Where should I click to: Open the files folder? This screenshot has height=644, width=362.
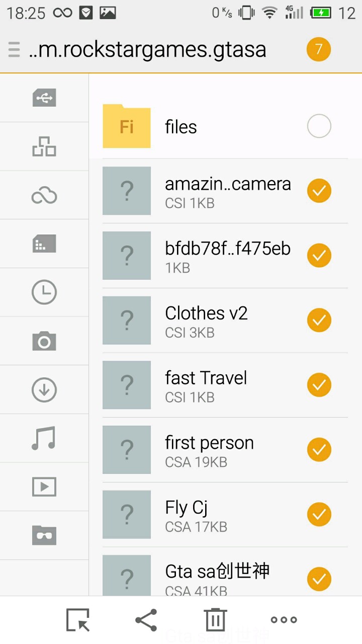click(x=181, y=127)
